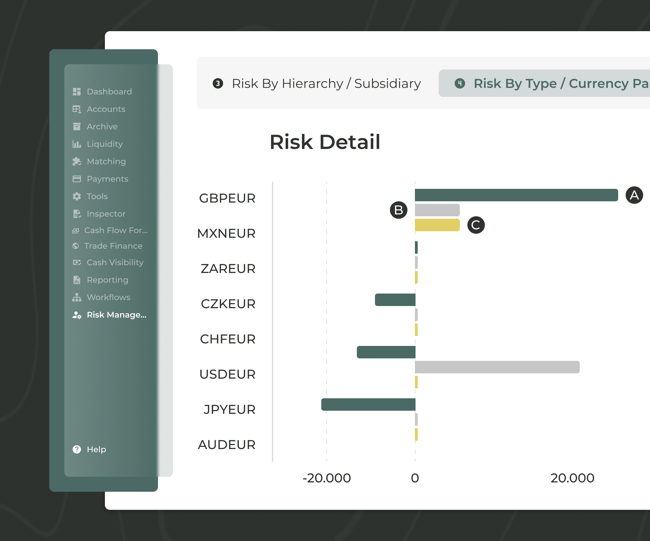Click the CZKEUR axis label
The image size is (650, 541).
tap(228, 304)
